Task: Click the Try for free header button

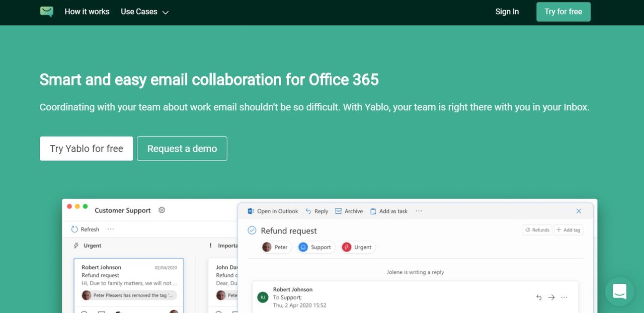Action: (x=563, y=12)
